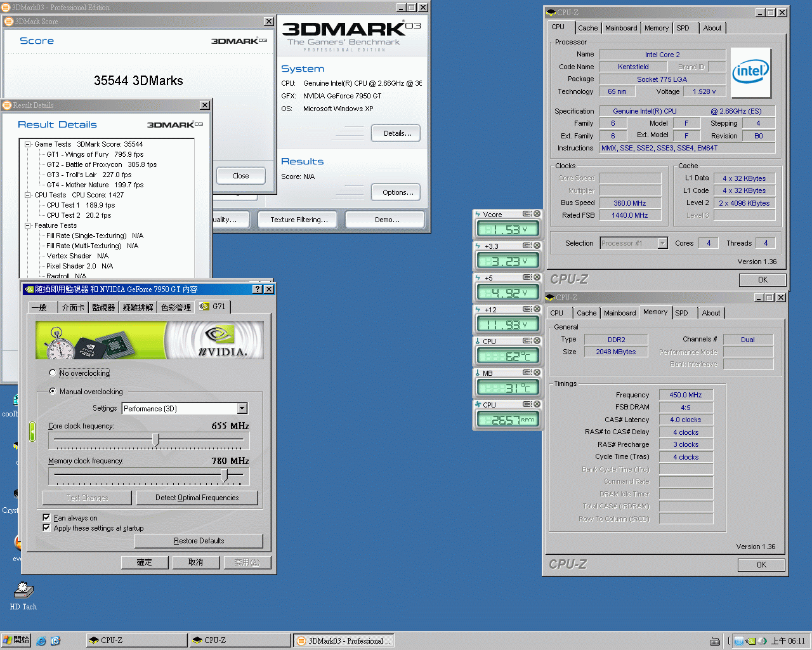Click 開始 Start button on taskbar
This screenshot has height=650, width=812.
[x=16, y=640]
